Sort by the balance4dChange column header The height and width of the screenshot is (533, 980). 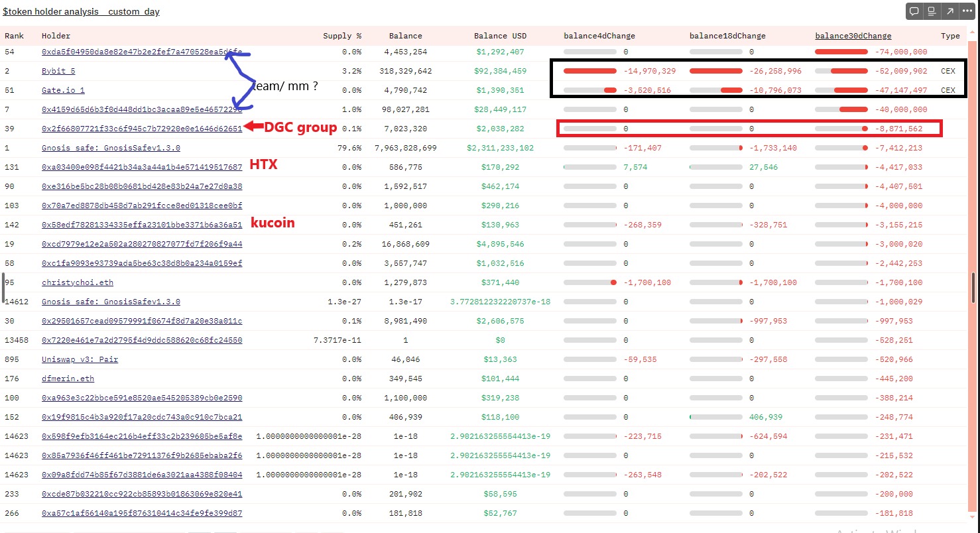[599, 36]
